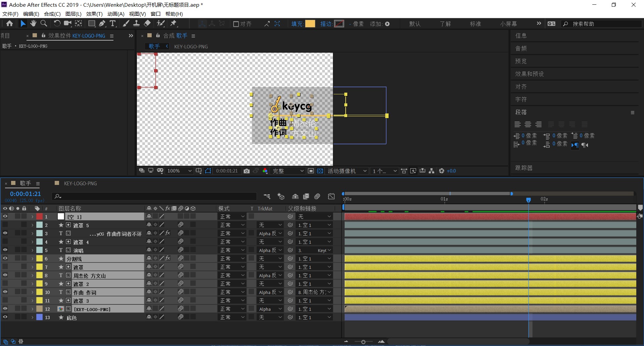Select the Roto Brush tool

point(161,23)
